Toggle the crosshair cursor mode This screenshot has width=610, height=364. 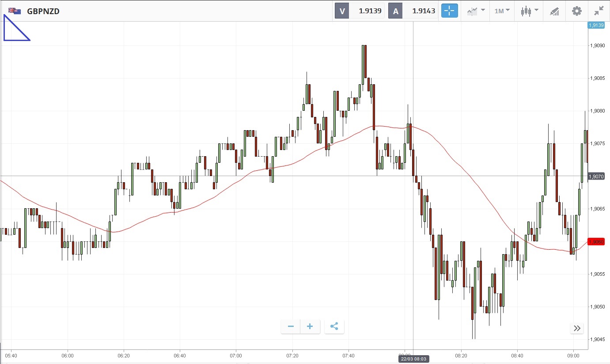pos(449,11)
